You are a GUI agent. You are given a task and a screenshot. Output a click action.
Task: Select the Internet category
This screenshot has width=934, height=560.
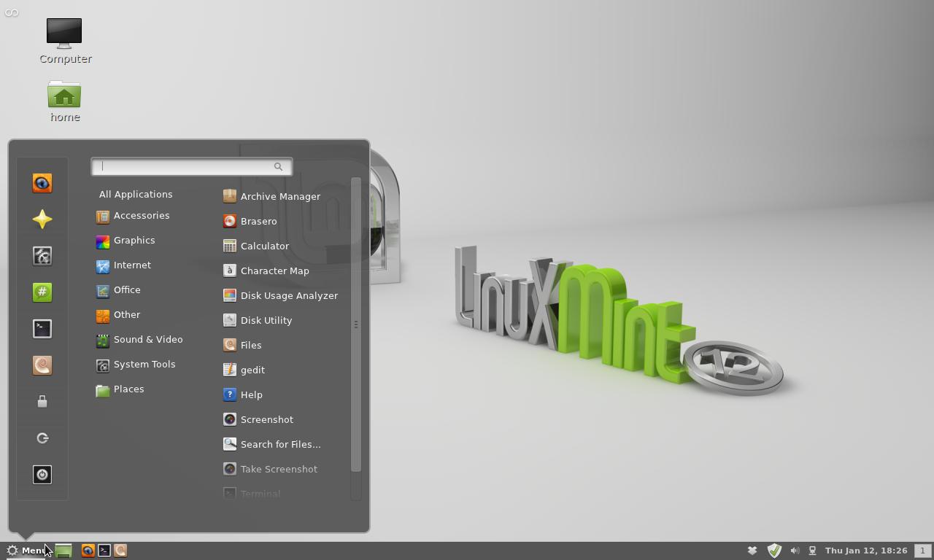pyautogui.click(x=124, y=265)
